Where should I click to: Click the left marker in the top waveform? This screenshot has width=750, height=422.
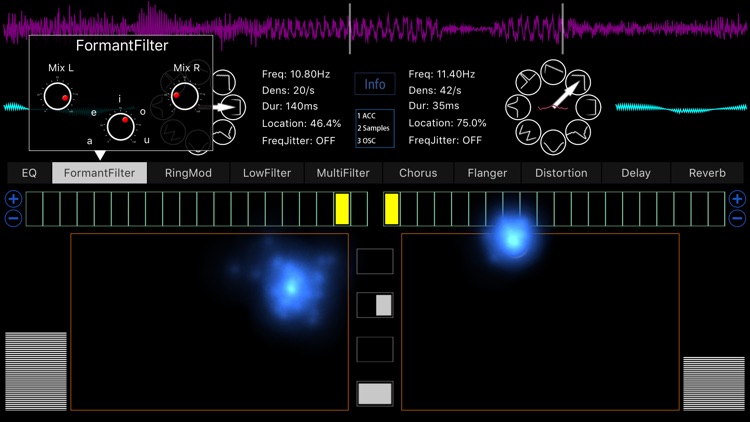coord(350,29)
